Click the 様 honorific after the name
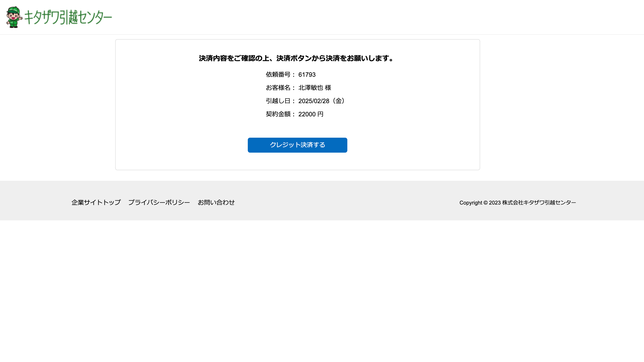The image size is (644, 362). (x=328, y=88)
